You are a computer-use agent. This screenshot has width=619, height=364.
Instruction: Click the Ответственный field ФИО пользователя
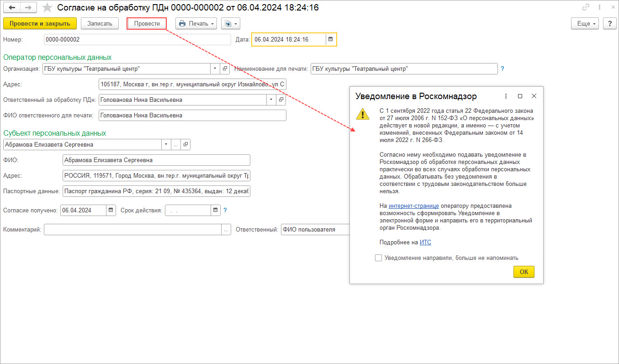tap(315, 230)
